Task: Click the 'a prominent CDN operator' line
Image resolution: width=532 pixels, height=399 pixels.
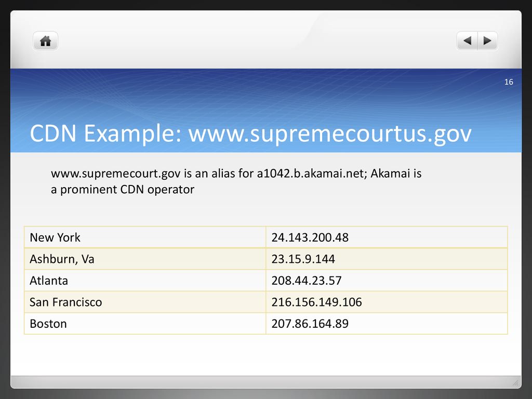Action: 123,189
